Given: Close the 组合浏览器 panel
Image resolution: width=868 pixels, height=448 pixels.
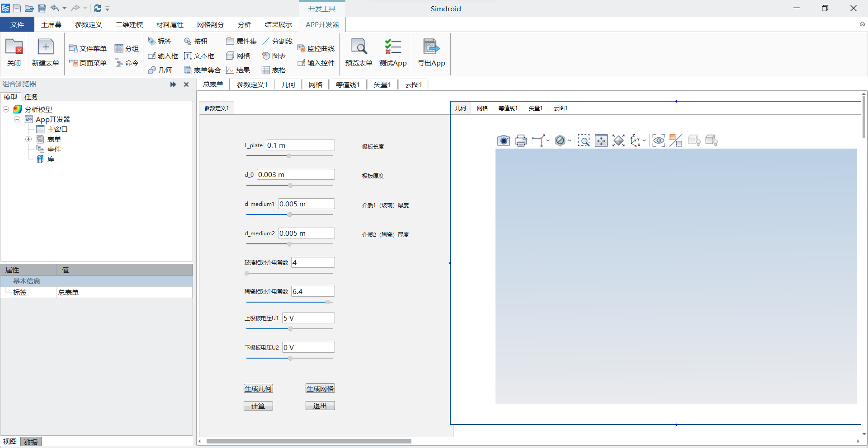Looking at the screenshot, I should [186, 84].
